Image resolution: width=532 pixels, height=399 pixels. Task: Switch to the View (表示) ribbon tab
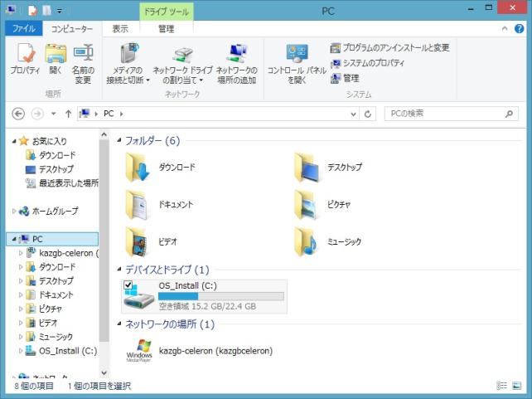click(x=120, y=29)
